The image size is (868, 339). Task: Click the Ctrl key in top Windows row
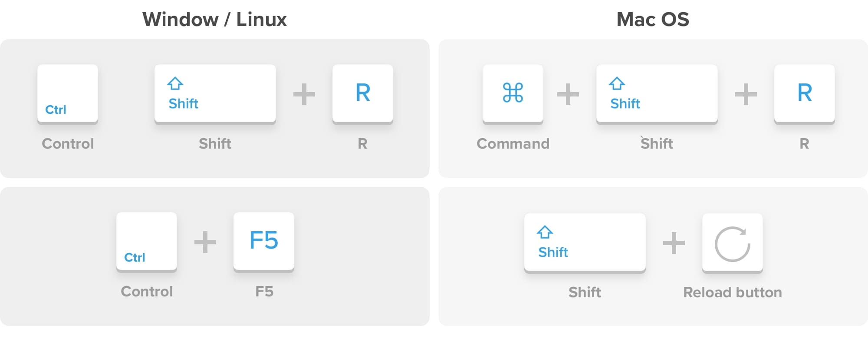click(x=68, y=93)
